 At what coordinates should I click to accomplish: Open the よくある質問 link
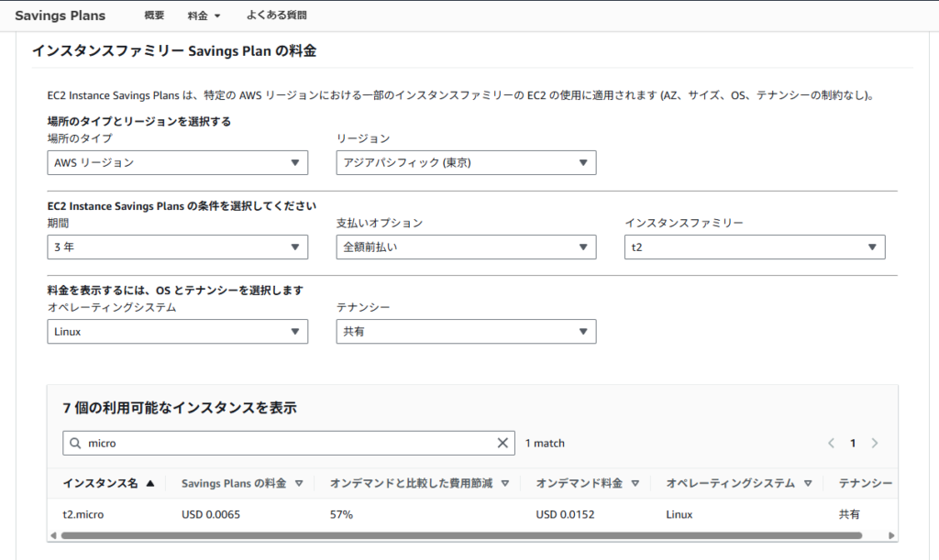pyautogui.click(x=276, y=16)
